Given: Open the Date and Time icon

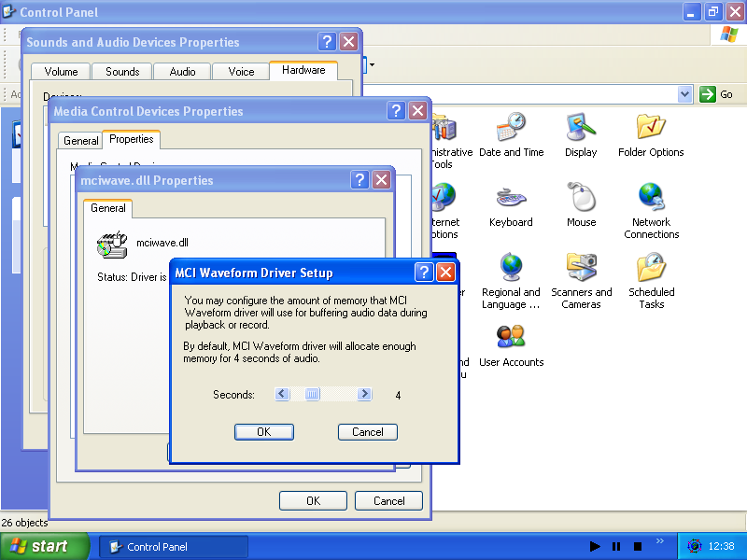Looking at the screenshot, I should click(x=511, y=128).
